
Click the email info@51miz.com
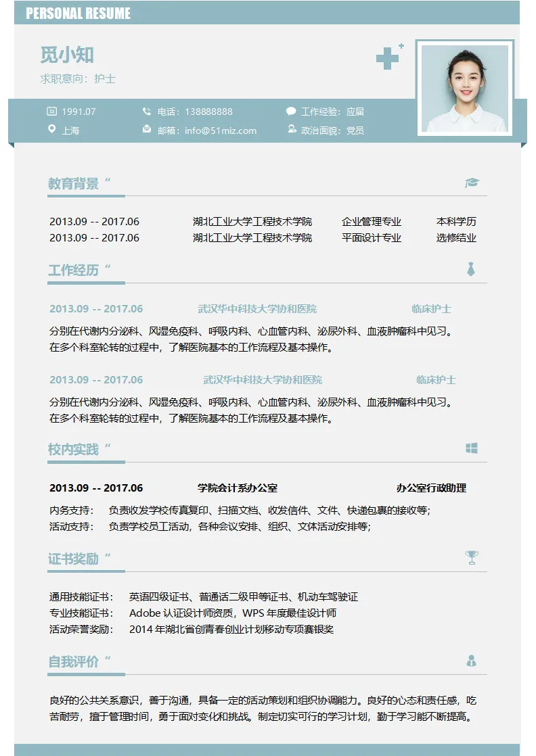pos(221,131)
